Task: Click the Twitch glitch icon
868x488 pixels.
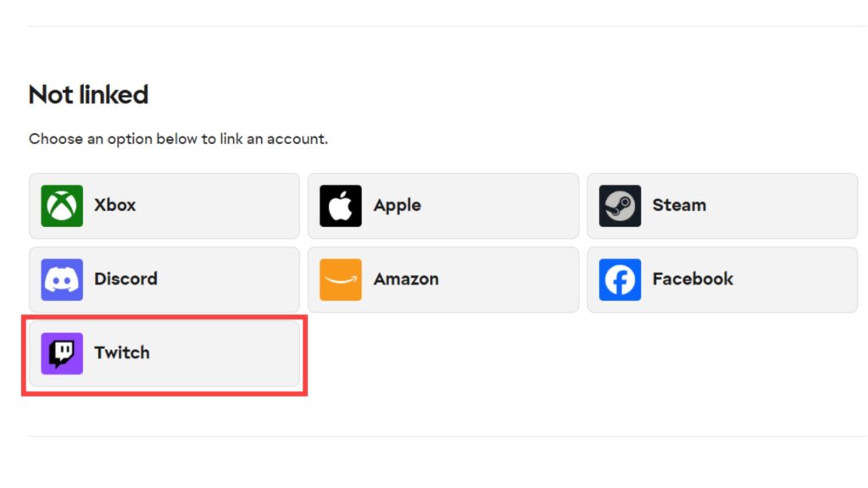Action: pos(61,352)
